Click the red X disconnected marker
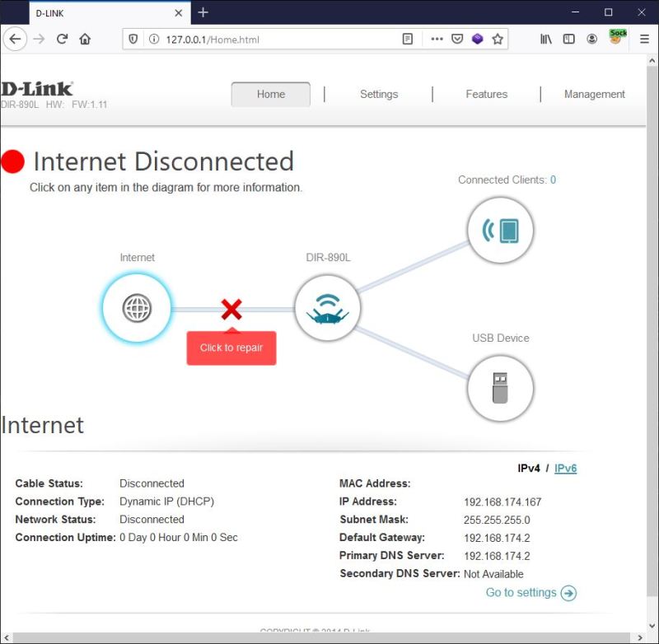 click(x=231, y=310)
